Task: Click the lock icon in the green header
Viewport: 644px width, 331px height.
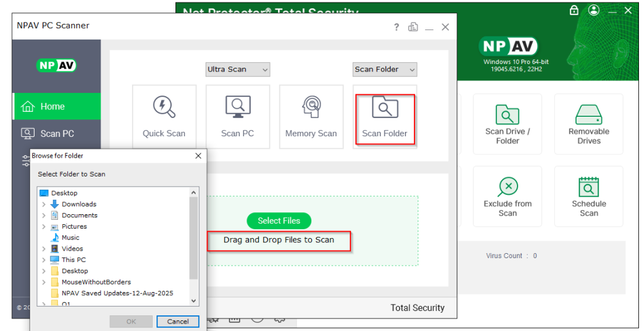Action: (574, 10)
